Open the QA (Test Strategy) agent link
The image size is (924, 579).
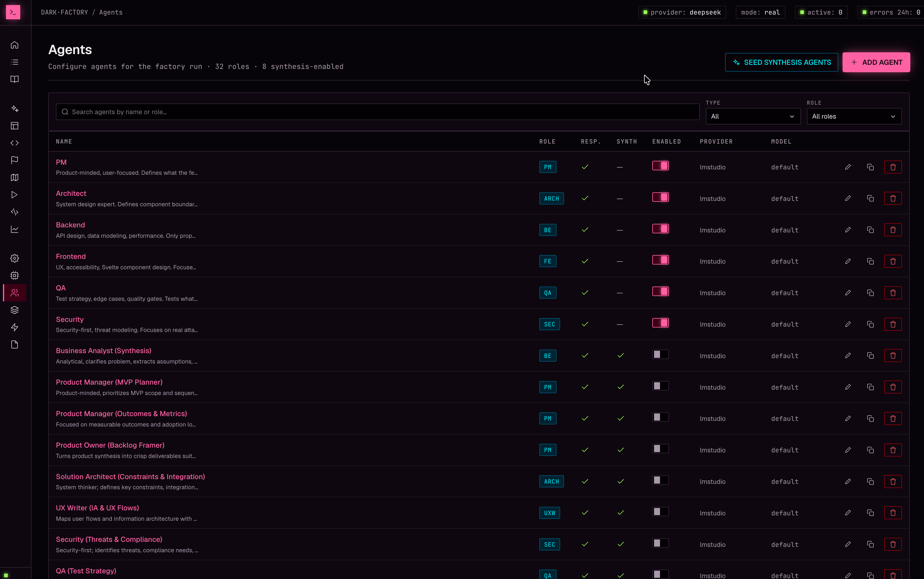(86, 571)
